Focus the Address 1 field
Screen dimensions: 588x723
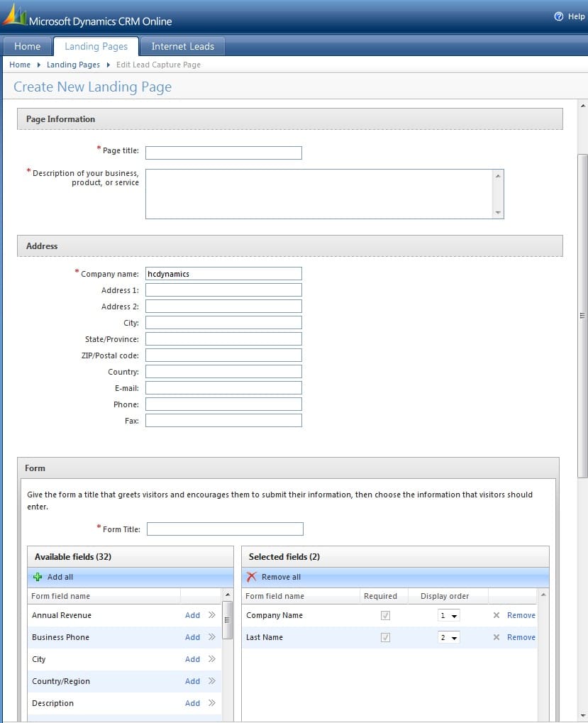[x=223, y=290]
